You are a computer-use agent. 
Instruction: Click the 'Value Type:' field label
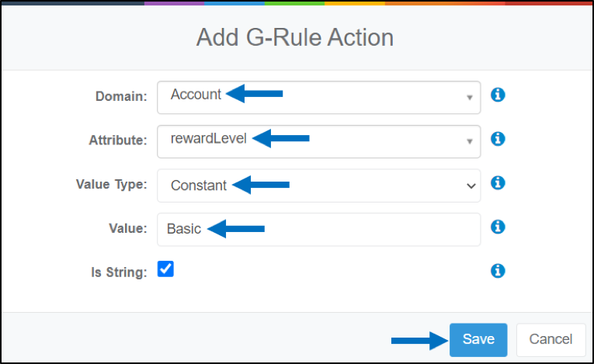tap(111, 185)
